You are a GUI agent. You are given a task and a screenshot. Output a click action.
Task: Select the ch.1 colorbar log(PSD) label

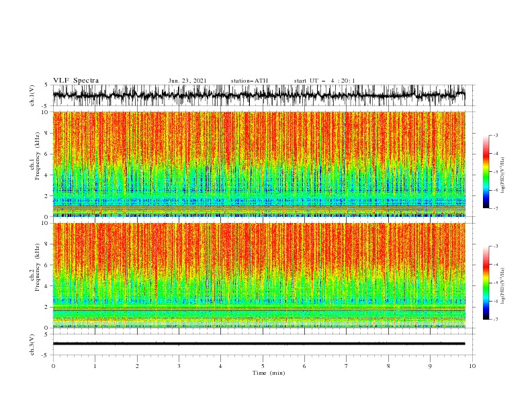(502, 175)
